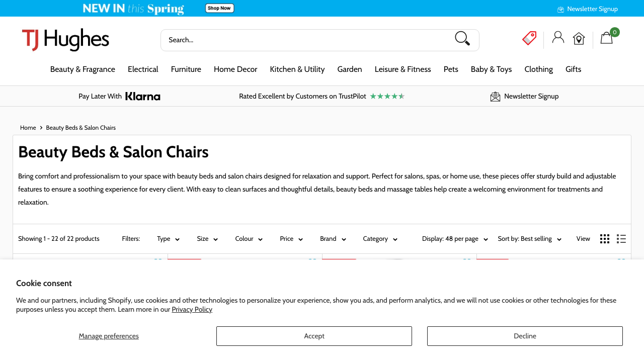644x362 pixels.
Task: Open the Privacy Policy link
Action: [x=192, y=310]
